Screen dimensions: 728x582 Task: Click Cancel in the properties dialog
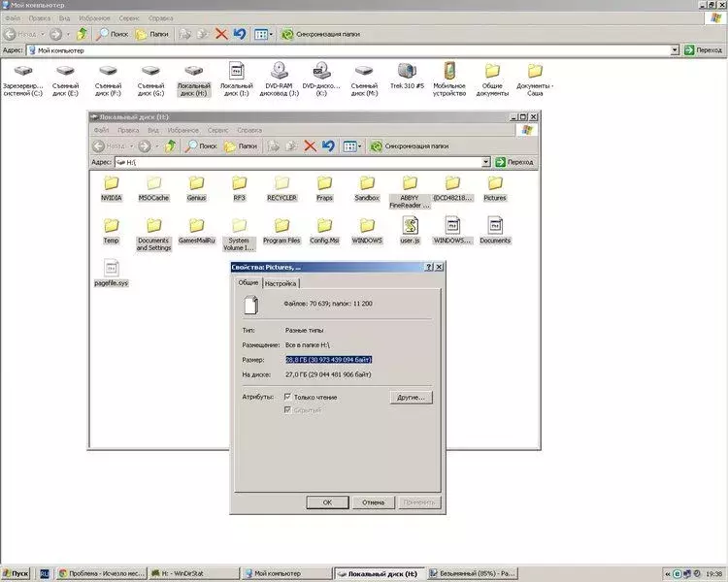coord(374,502)
